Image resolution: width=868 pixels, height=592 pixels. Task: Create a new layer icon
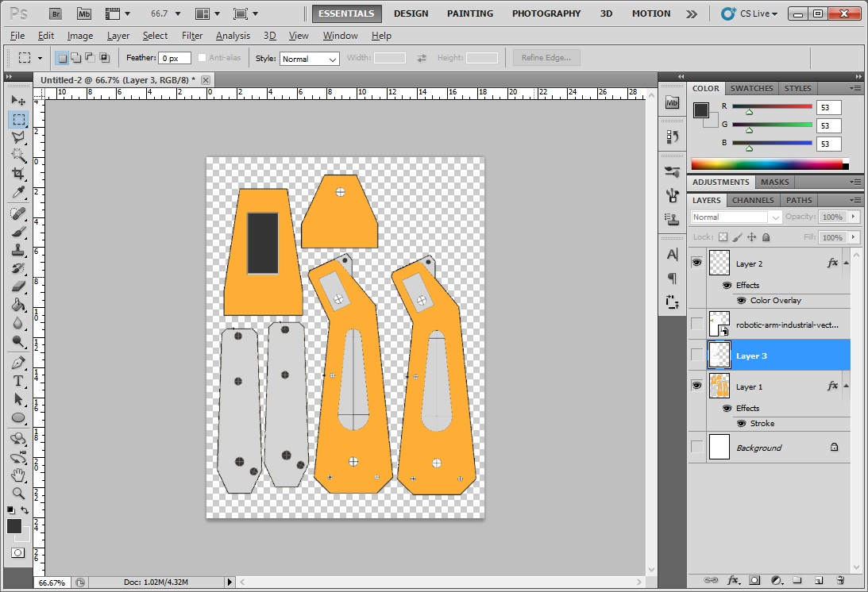(818, 580)
